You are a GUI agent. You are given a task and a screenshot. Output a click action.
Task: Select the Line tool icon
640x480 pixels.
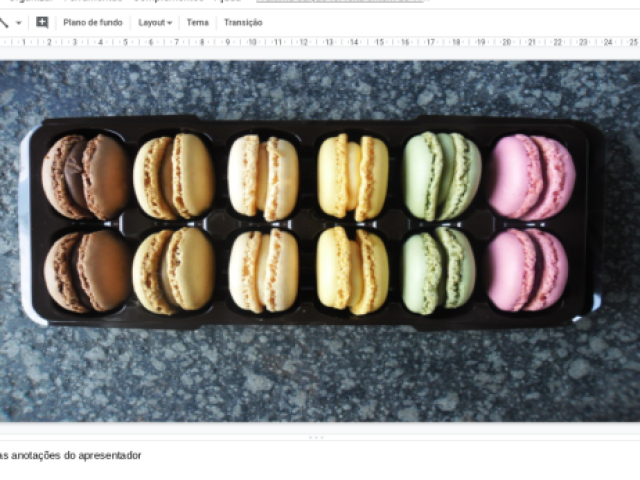pyautogui.click(x=4, y=22)
